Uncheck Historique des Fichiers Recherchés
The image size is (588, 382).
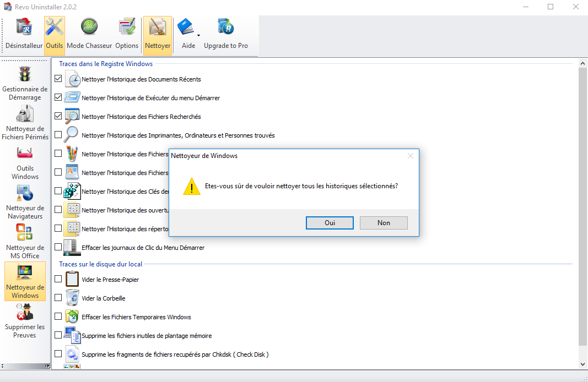(58, 116)
